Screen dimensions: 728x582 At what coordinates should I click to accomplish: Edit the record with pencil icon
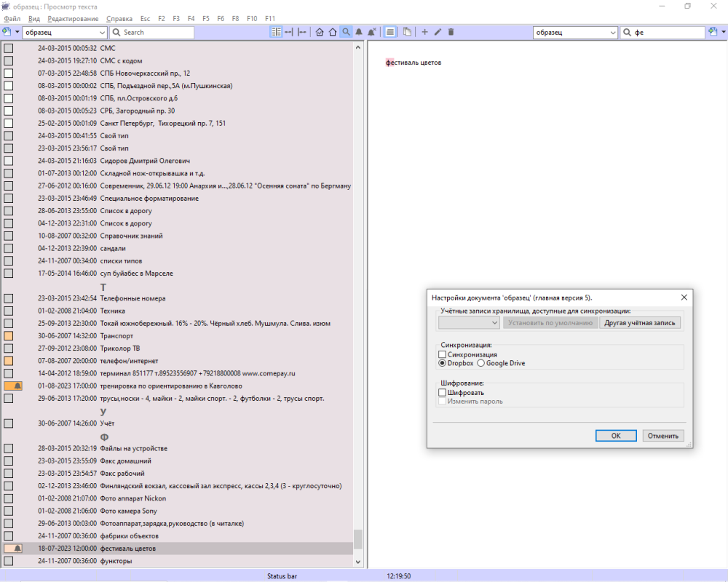438,32
